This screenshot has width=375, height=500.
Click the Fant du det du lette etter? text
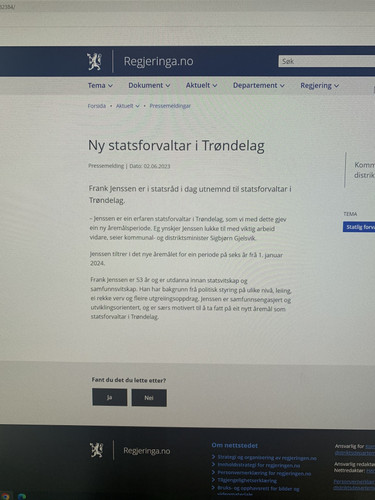[x=129, y=380]
